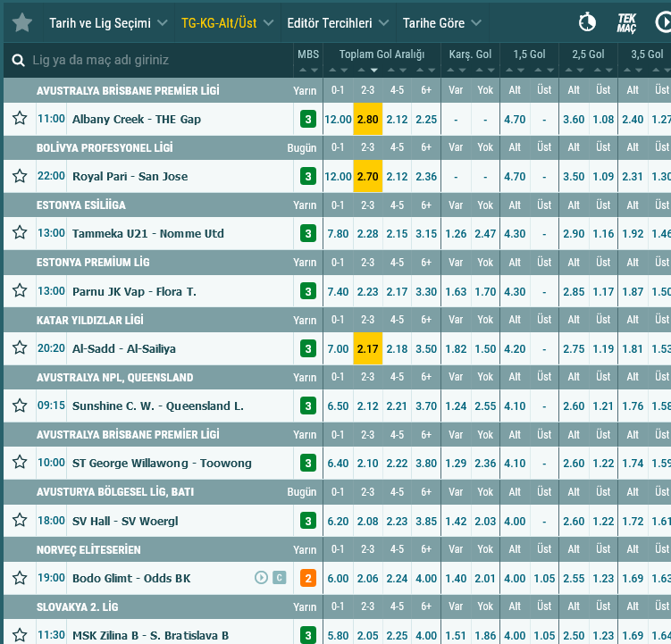Click 4.70 odds 1,5 Alt for Royal Pari
This screenshot has height=644, width=671.
515,176
